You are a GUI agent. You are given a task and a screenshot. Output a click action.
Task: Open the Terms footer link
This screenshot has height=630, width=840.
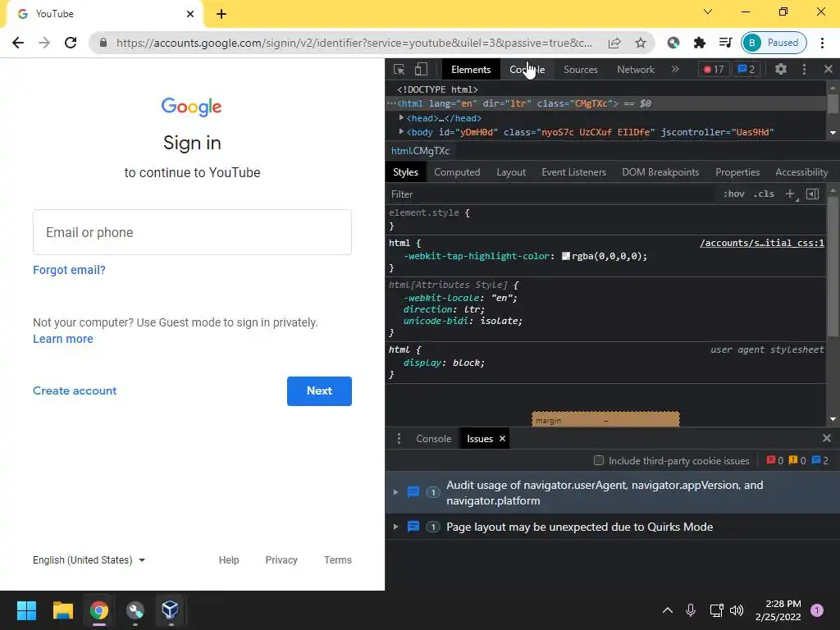[x=337, y=559]
